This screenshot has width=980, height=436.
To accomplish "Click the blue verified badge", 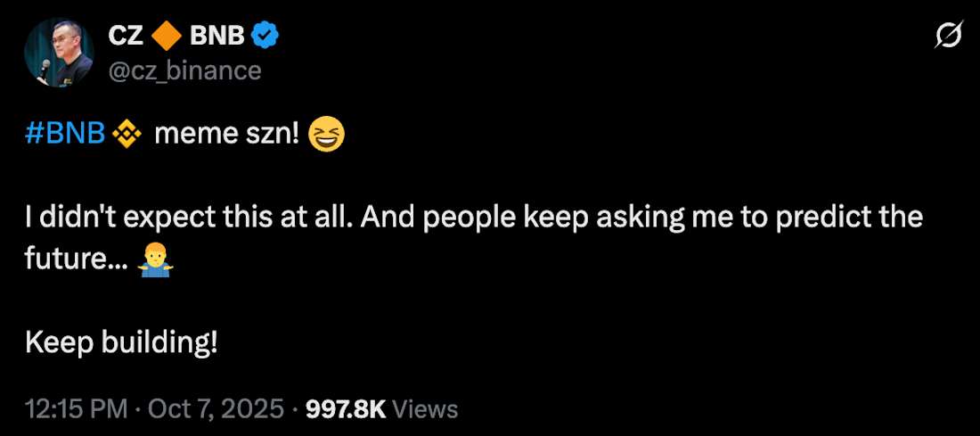I will pos(267,37).
